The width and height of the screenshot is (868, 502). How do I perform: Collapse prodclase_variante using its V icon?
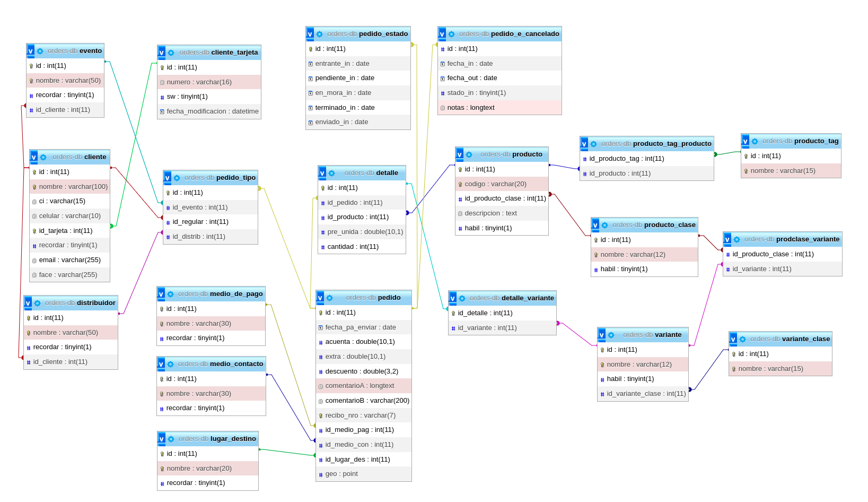click(727, 239)
